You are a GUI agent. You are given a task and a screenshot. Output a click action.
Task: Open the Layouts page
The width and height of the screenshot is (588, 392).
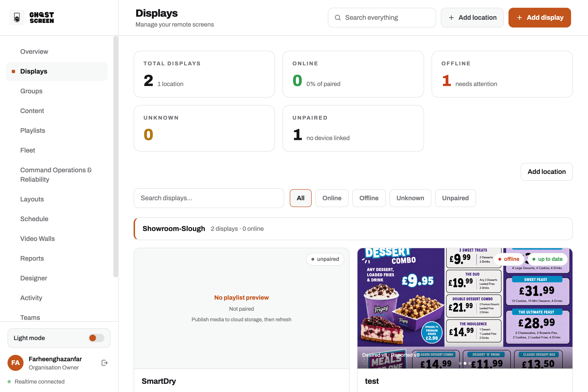click(x=32, y=199)
